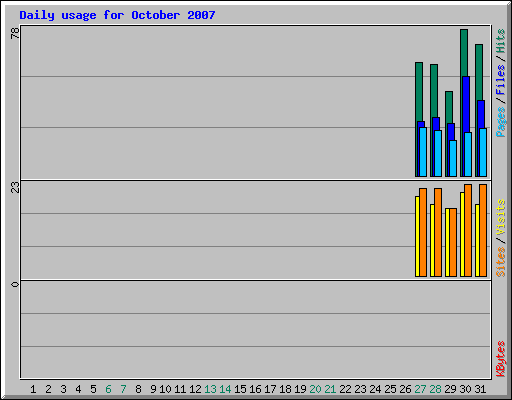Click the "0" y-axis value
This screenshot has width=512, height=400.
[15, 284]
